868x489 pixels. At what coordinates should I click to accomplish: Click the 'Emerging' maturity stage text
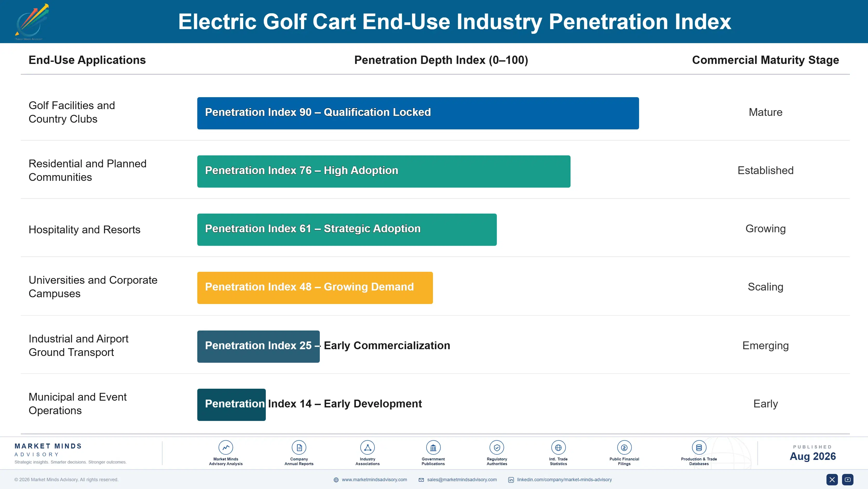pos(765,346)
